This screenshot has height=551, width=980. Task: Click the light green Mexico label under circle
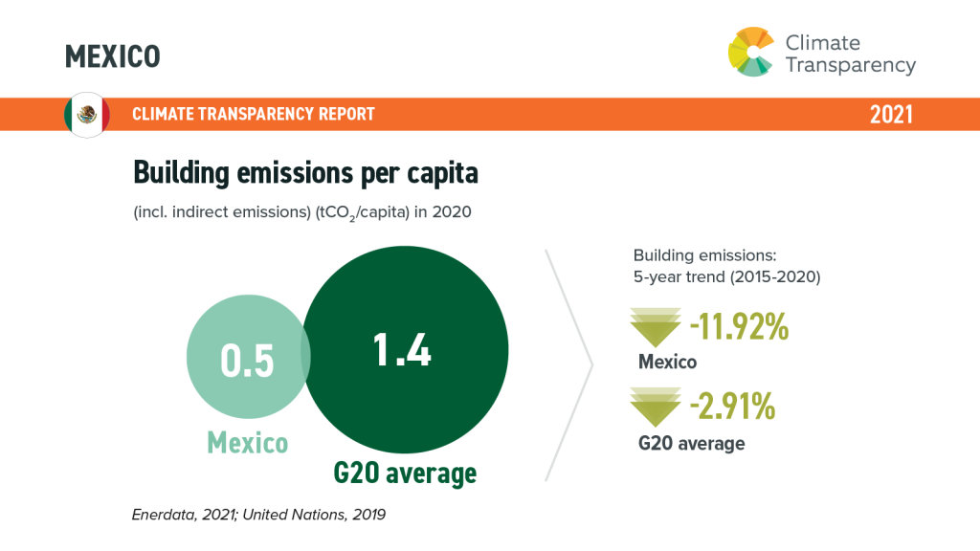[x=247, y=443]
